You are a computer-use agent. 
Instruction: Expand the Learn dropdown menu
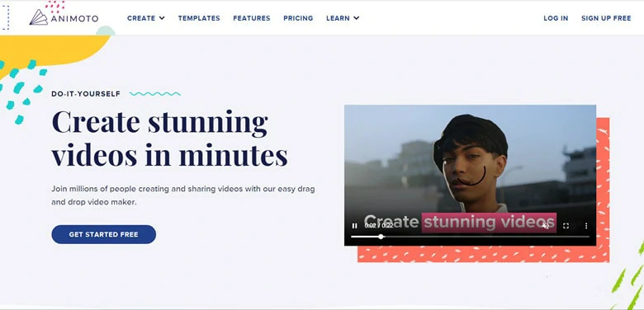tap(343, 18)
